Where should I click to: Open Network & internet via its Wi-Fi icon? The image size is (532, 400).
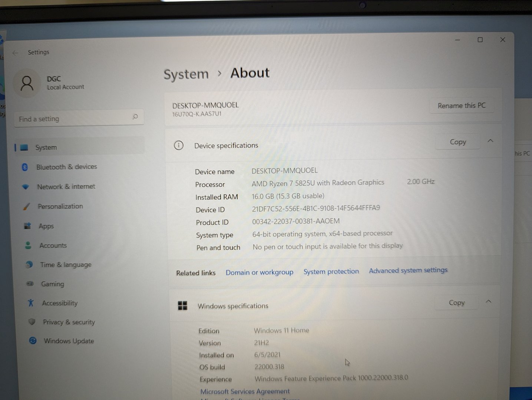26,187
